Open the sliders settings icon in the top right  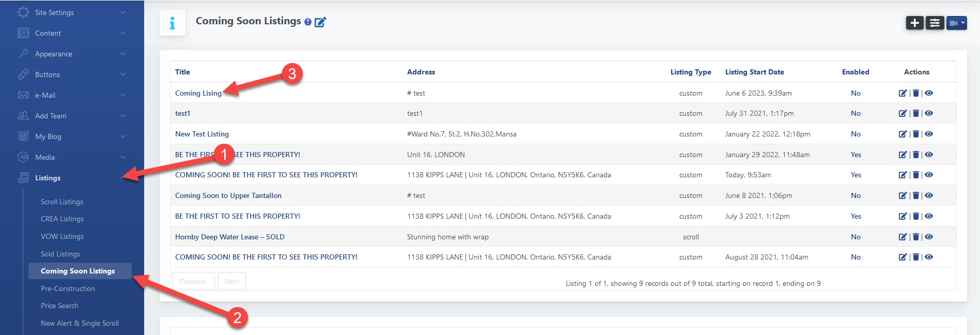tap(935, 23)
